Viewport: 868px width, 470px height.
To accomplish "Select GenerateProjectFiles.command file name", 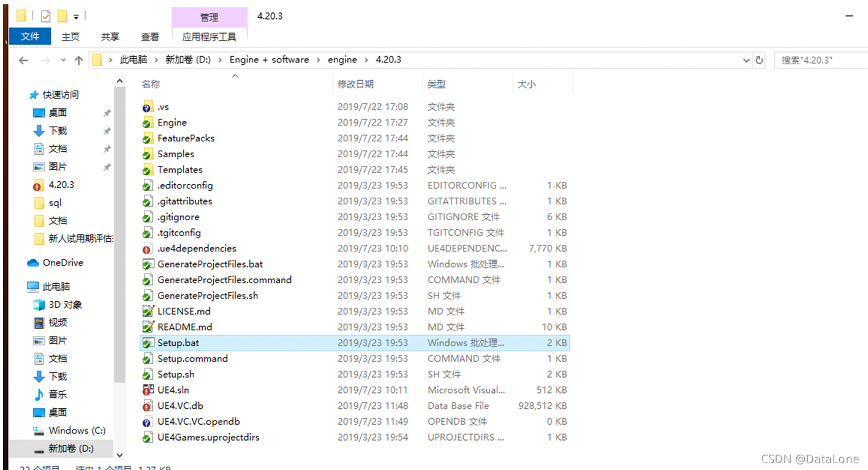I will point(224,280).
